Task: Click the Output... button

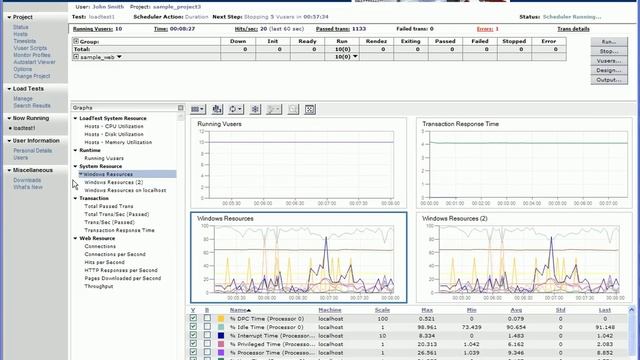Action: point(609,80)
